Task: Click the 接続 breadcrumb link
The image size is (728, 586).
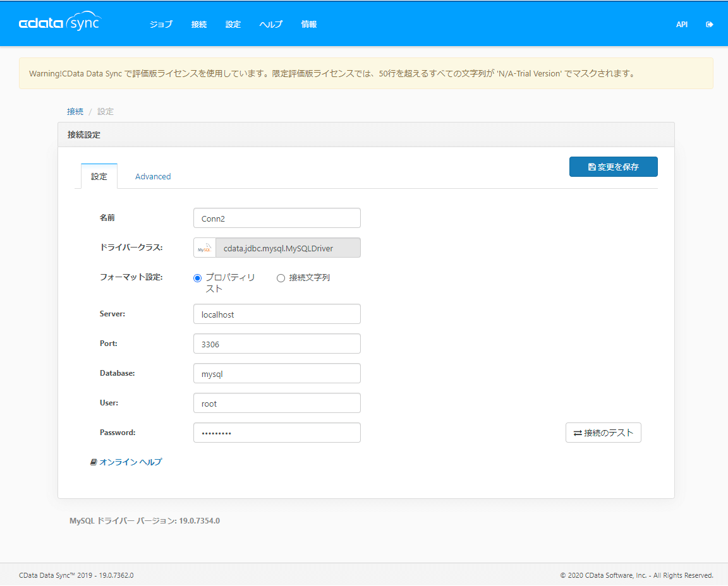Action: pos(75,112)
